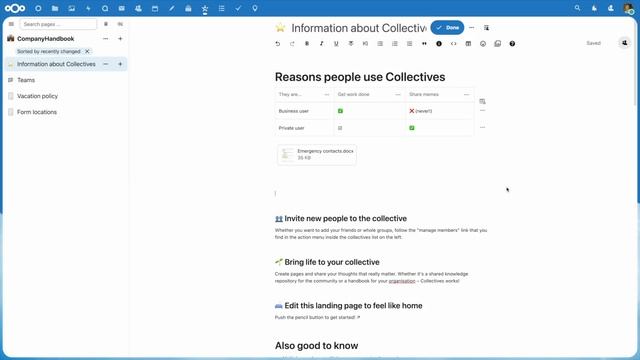Insert a code block

click(453, 44)
